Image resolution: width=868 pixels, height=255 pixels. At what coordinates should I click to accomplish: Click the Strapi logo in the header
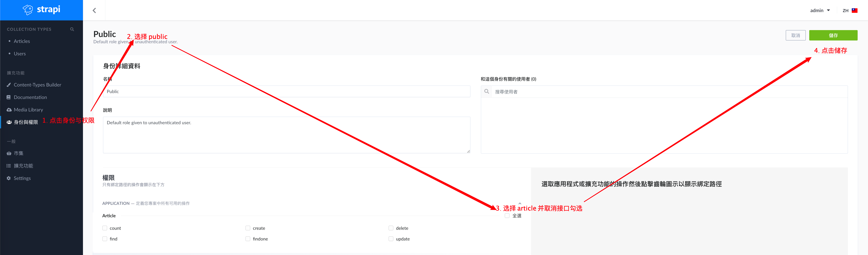point(41,10)
